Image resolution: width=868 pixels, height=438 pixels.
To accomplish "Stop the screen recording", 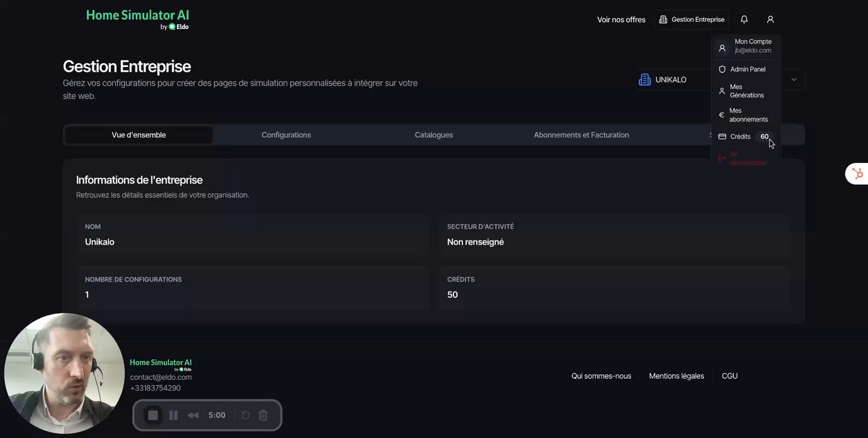I will (x=153, y=415).
